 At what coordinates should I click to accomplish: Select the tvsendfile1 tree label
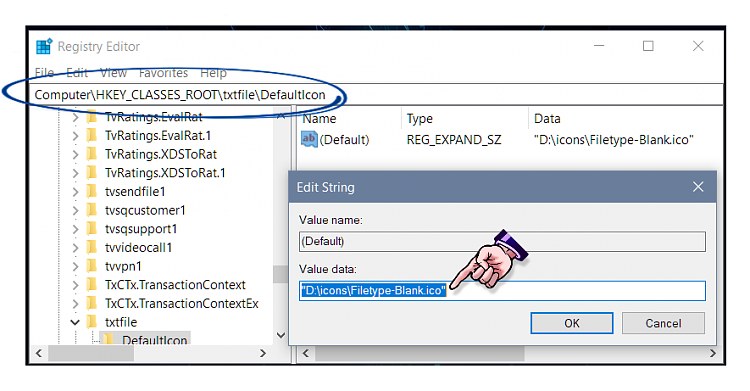click(x=135, y=192)
